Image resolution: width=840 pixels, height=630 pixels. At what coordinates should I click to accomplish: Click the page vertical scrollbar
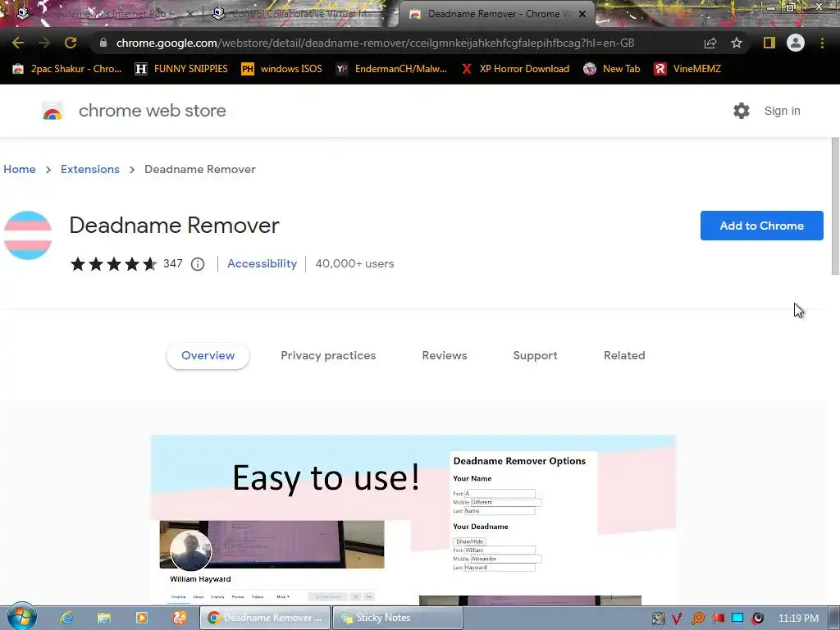click(834, 206)
